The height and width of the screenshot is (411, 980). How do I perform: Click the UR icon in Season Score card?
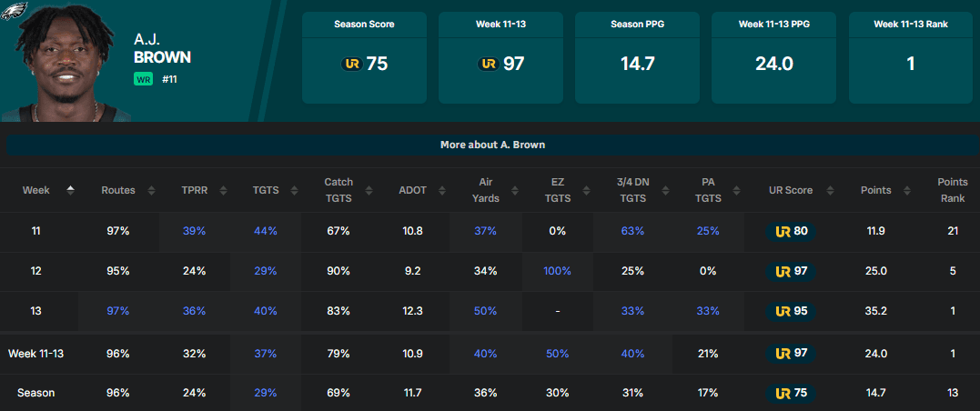coord(351,64)
